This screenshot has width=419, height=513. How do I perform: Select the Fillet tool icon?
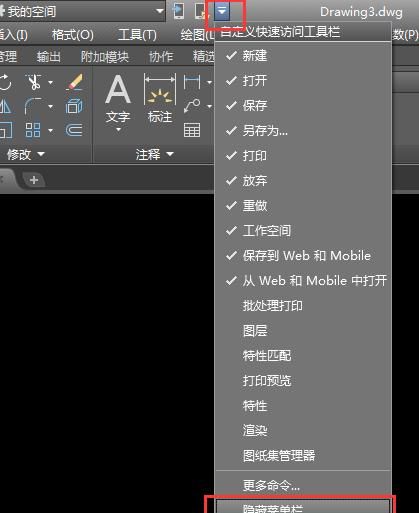pyautogui.click(x=33, y=106)
